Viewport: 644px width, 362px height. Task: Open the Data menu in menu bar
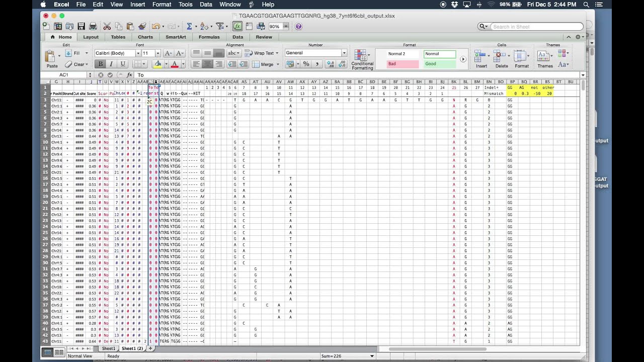pos(206,4)
